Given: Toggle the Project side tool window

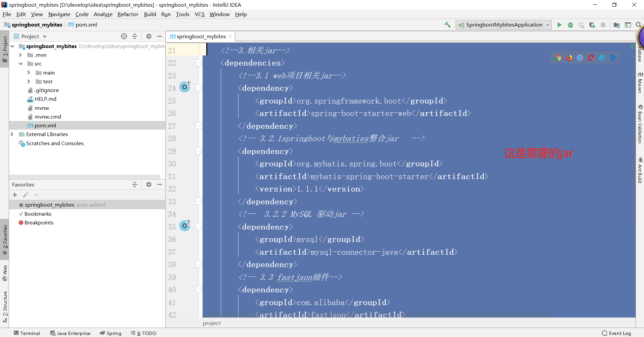Looking at the screenshot, I should 5,50.
